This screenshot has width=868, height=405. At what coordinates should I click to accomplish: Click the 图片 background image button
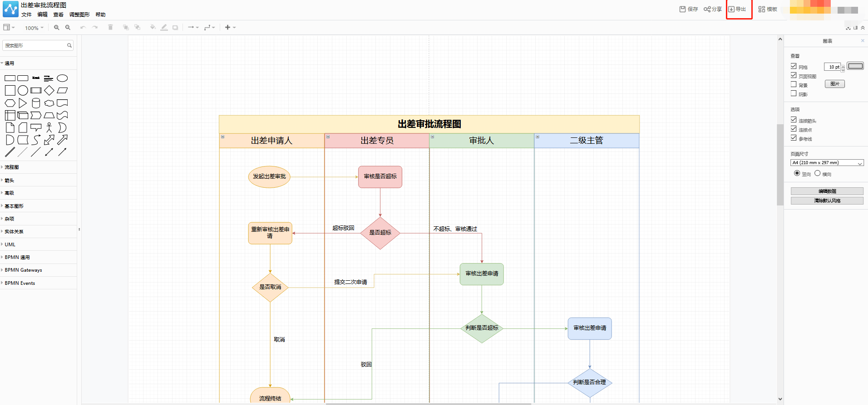834,84
